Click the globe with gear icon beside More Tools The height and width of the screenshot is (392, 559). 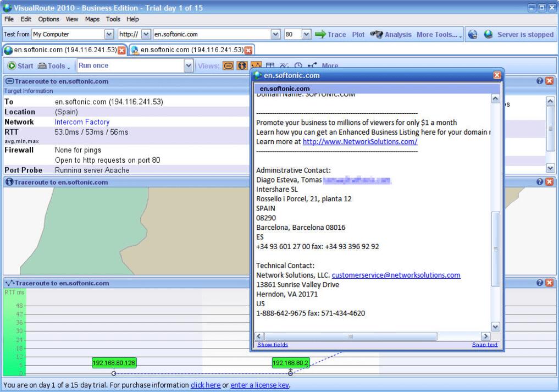[x=473, y=35]
